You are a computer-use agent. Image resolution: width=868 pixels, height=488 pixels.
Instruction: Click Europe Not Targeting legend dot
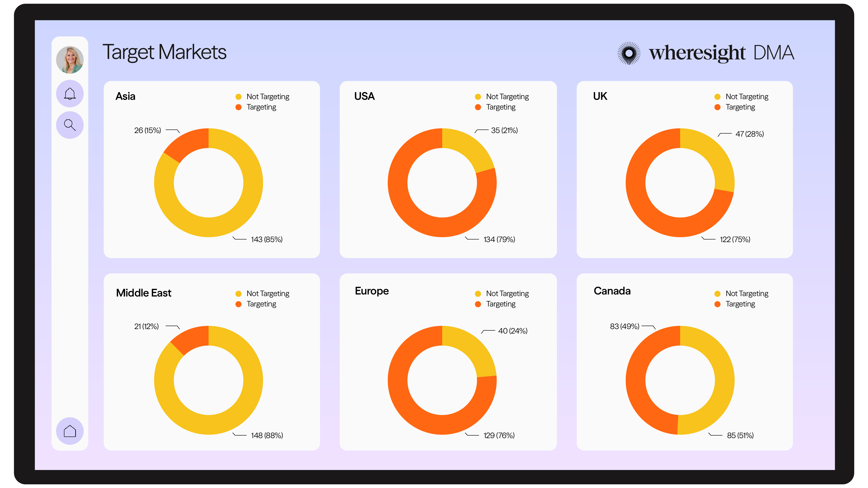tap(478, 294)
